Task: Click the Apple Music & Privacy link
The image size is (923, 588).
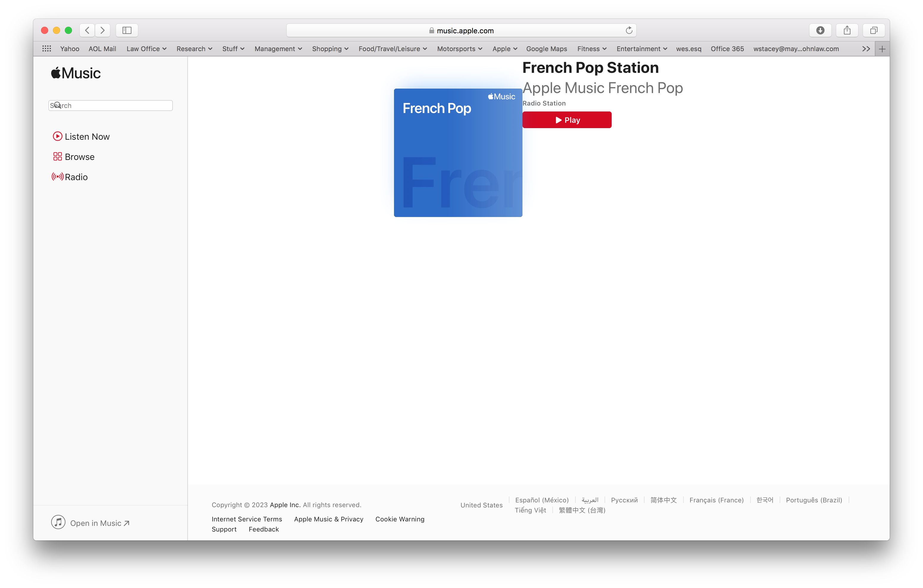Action: click(x=328, y=519)
